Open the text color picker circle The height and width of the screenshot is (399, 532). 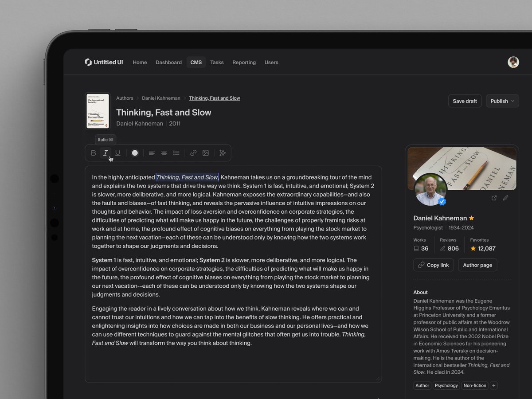click(135, 153)
